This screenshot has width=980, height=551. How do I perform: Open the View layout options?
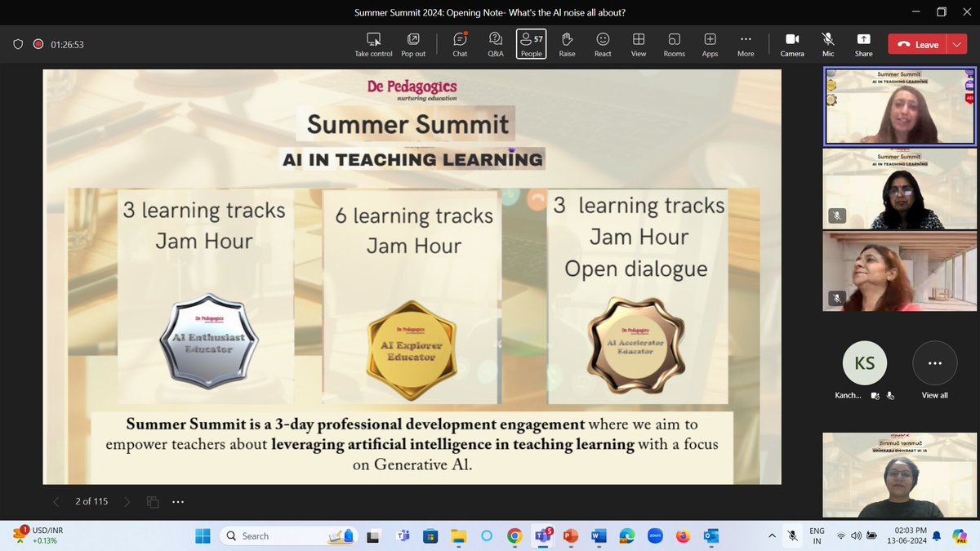click(x=638, y=42)
